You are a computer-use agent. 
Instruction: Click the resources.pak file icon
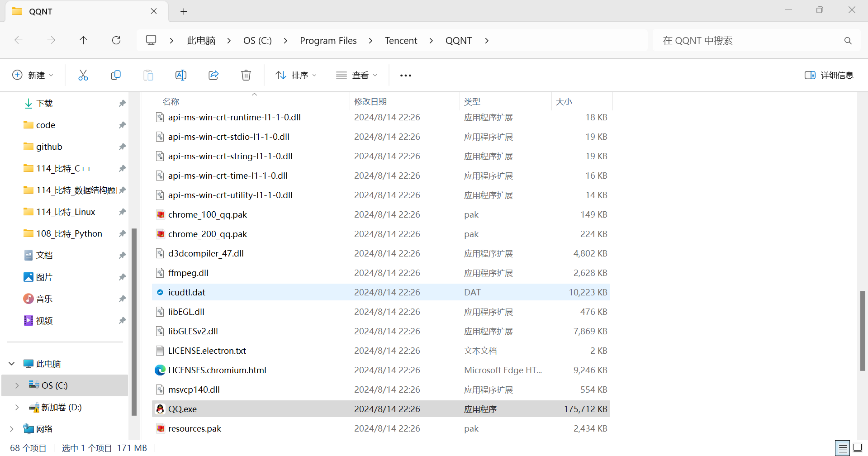tap(160, 428)
